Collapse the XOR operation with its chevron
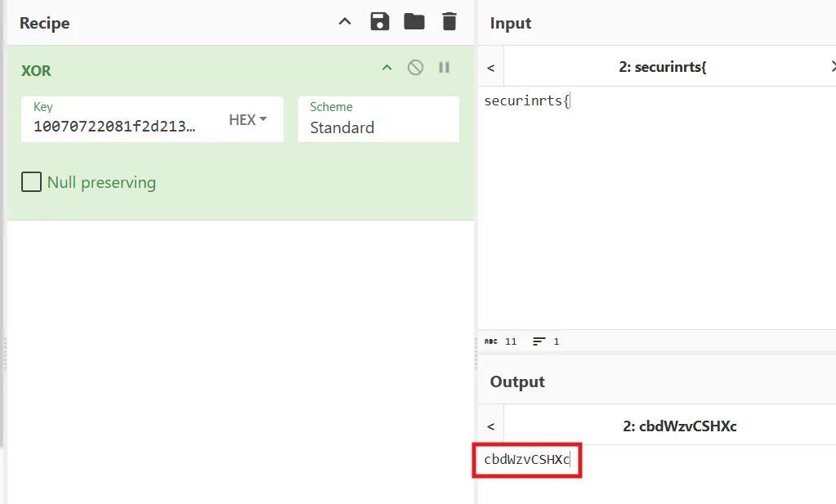 point(387,68)
